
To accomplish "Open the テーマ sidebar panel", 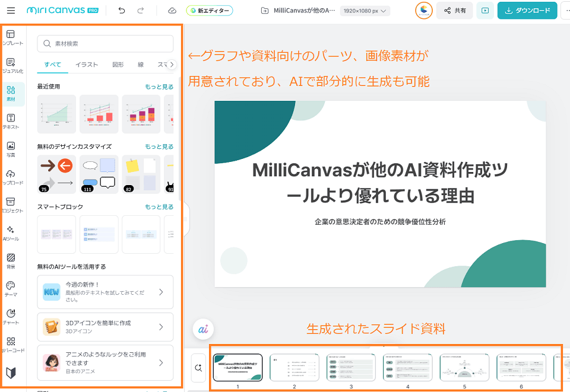I will (11, 289).
